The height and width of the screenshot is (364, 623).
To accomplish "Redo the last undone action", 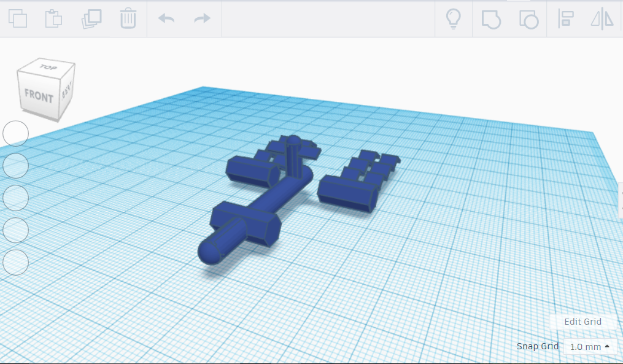I will pos(202,18).
